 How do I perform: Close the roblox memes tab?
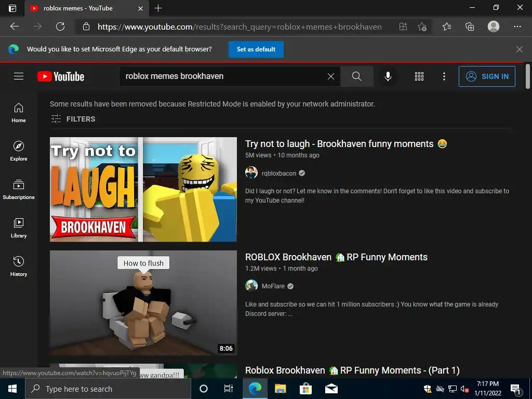tap(140, 8)
